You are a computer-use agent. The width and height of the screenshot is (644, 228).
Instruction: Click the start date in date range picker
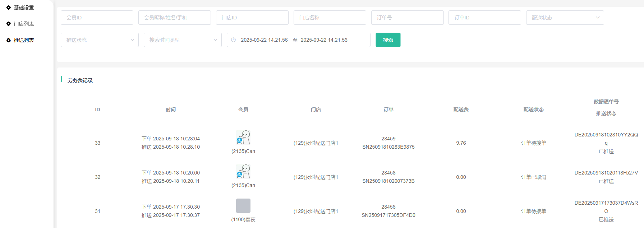(264, 40)
